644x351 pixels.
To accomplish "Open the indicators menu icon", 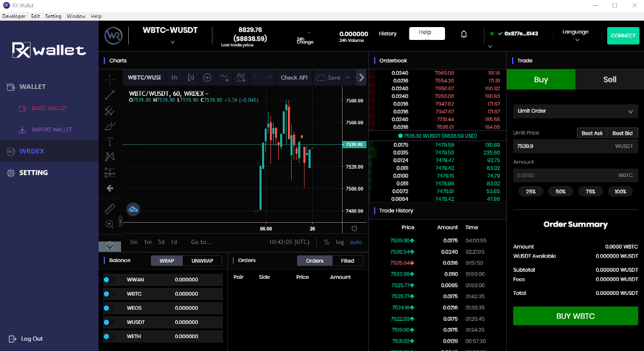I will 224,77.
